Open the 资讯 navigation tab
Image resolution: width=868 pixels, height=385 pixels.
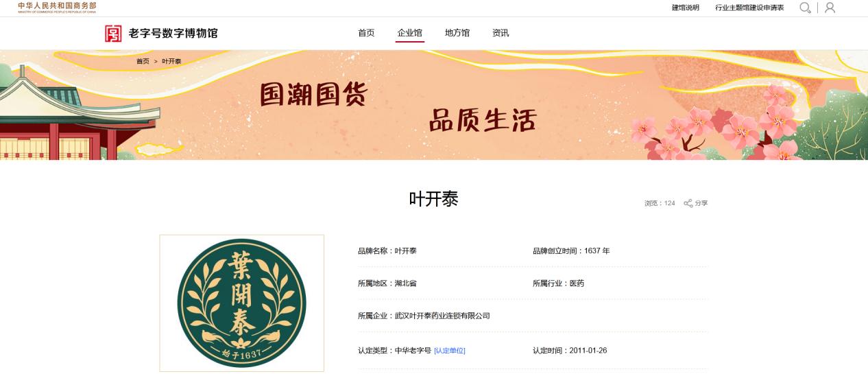pos(501,33)
